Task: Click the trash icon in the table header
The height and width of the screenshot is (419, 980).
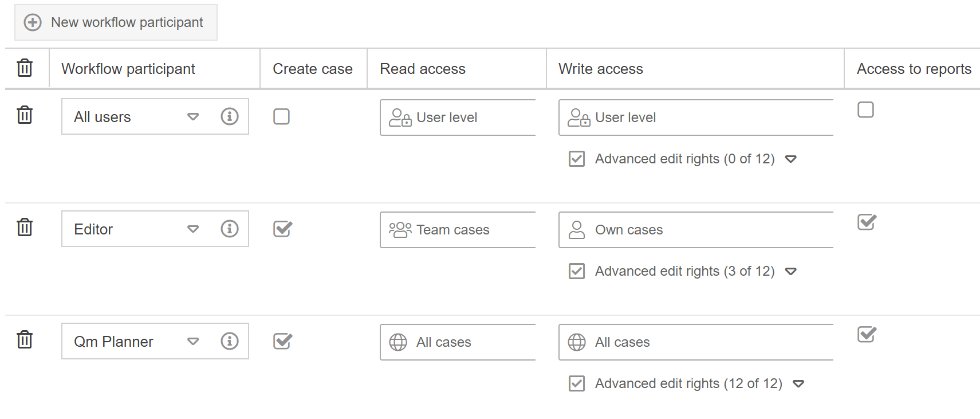Action: (x=25, y=68)
